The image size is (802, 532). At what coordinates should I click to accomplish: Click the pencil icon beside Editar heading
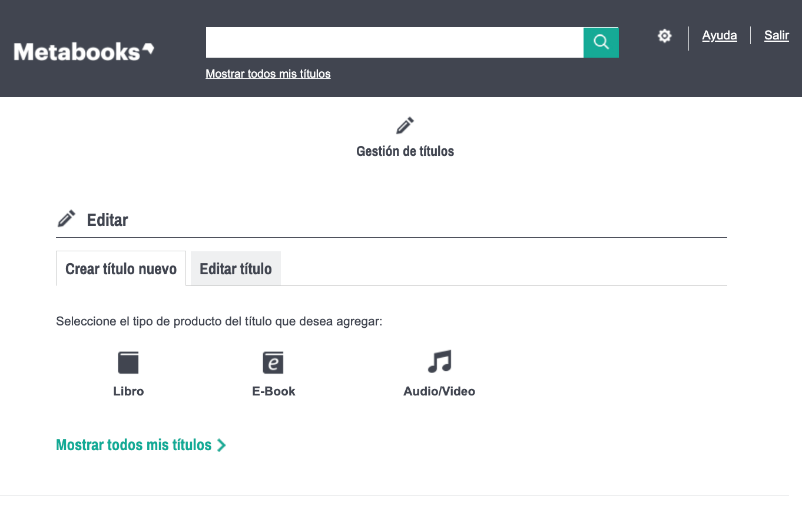pyautogui.click(x=67, y=219)
